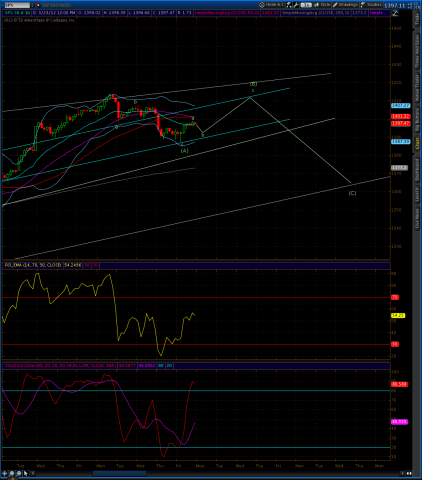
Task: Switch to the Trade side tab
Action: [x=417, y=20]
